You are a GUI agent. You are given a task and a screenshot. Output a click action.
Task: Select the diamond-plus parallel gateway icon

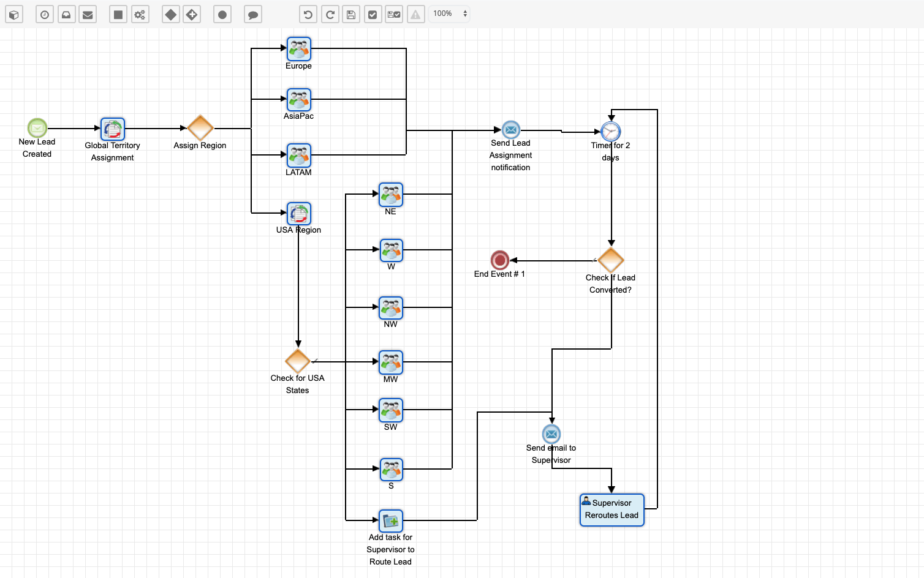192,15
